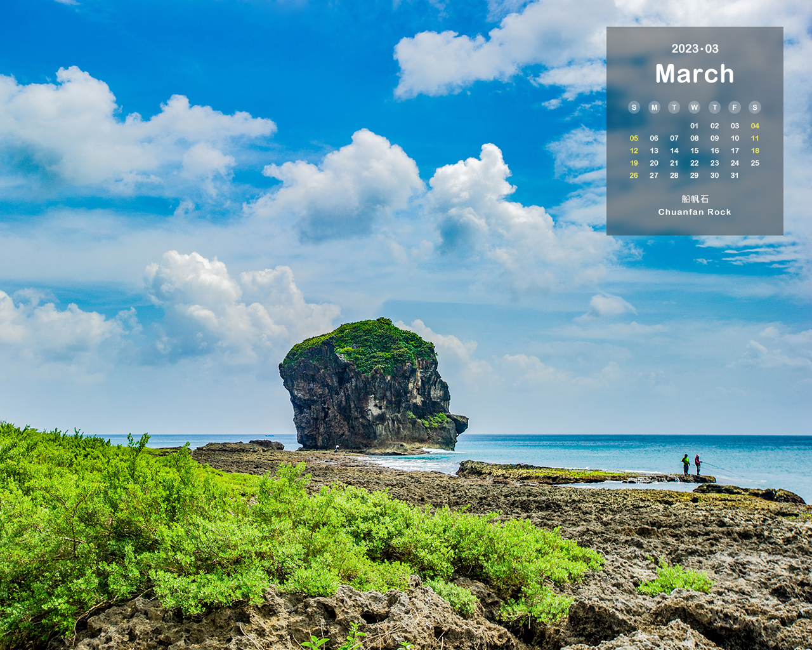Select March 01 on the calendar
This screenshot has height=650, width=812.
coord(695,126)
